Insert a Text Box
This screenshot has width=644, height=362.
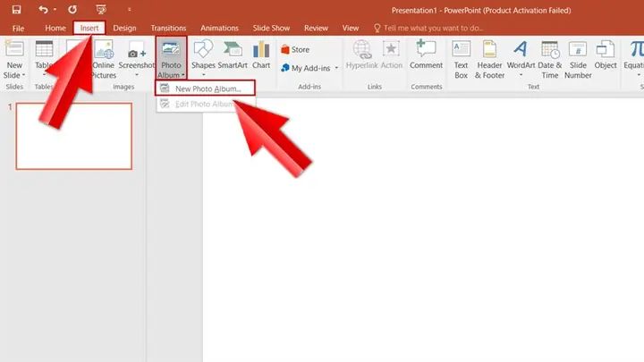pos(462,60)
